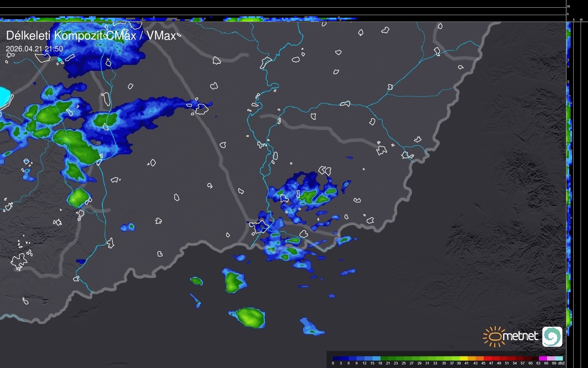Click the 33 label on legend
The height and width of the screenshot is (368, 588).
(x=435, y=363)
